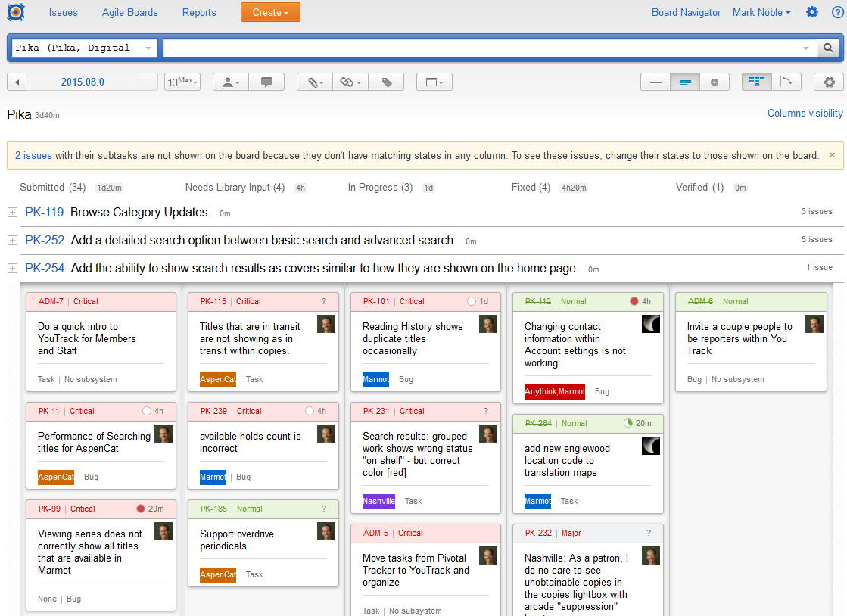Open the search history dropdown arrow
Screen dimensions: 847x616
pyautogui.click(x=806, y=48)
